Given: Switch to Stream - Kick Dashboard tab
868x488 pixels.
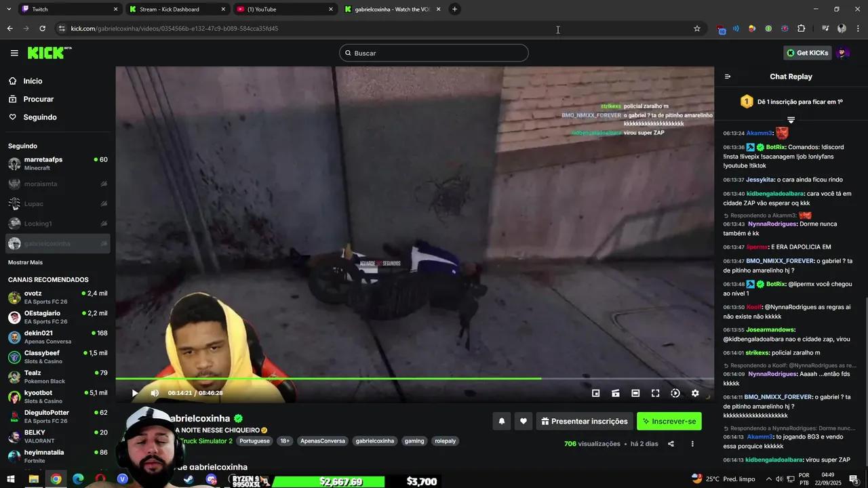Looking at the screenshot, I should [x=176, y=9].
